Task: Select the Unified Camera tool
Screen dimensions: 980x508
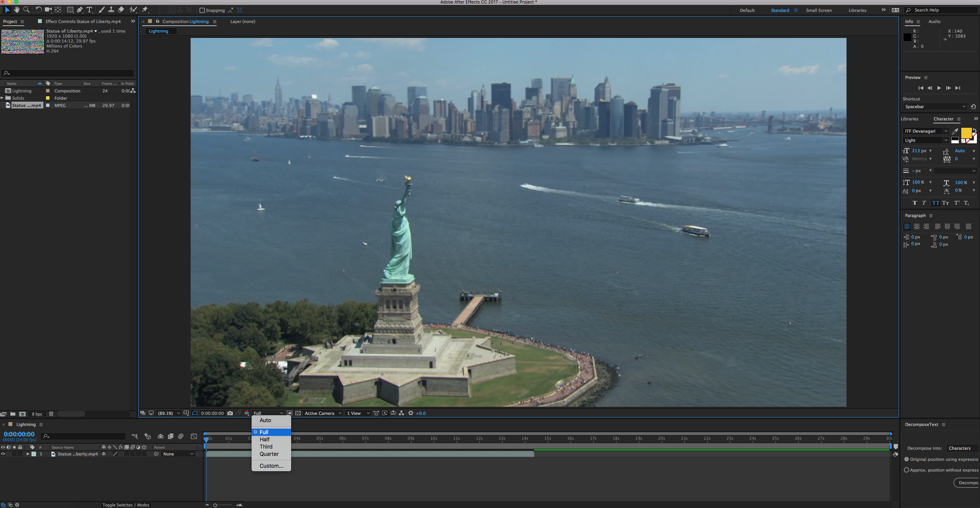Action: click(x=48, y=10)
